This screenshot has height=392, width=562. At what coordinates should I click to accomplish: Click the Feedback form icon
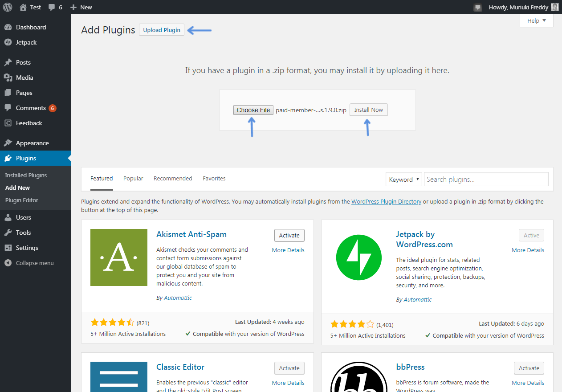(x=8, y=123)
